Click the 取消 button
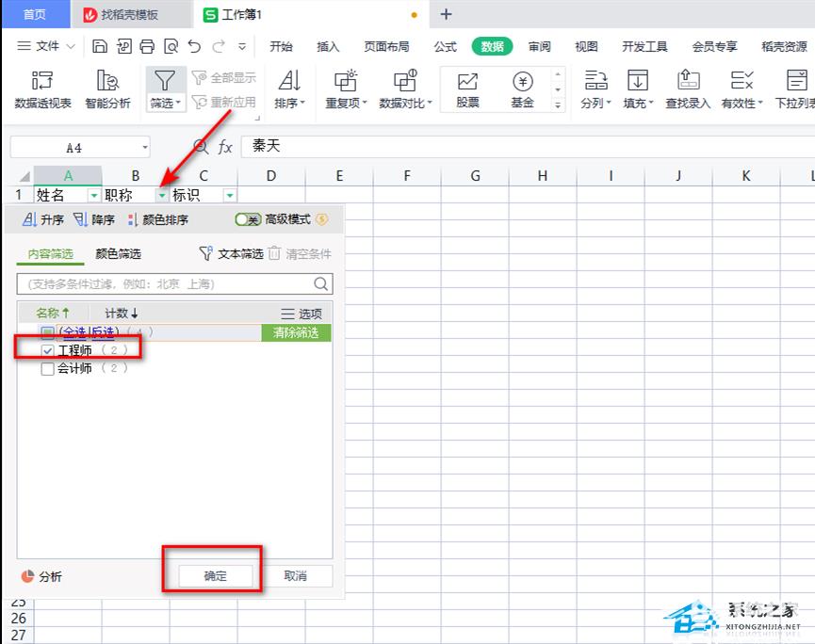Viewport: 815px width, 644px height. [295, 575]
